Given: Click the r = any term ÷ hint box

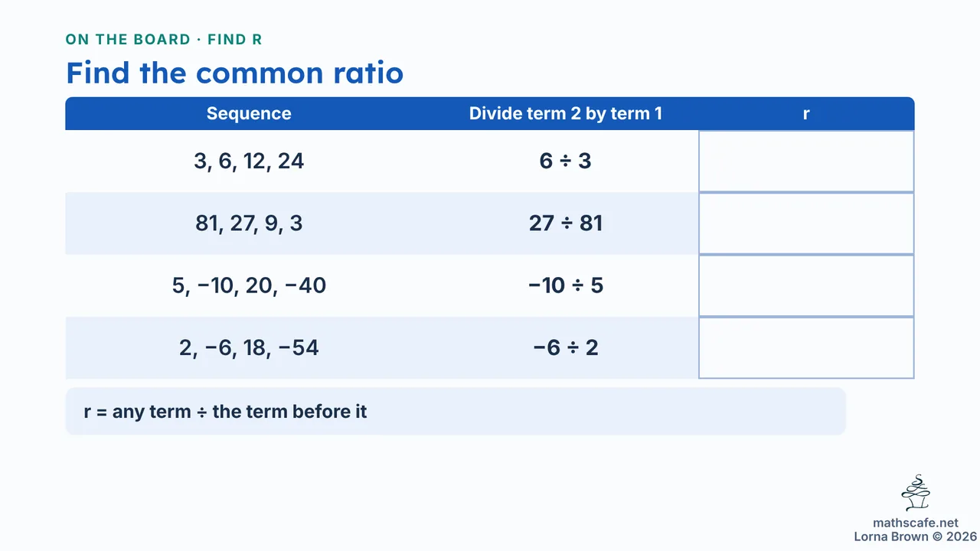Looking at the screenshot, I should [456, 411].
